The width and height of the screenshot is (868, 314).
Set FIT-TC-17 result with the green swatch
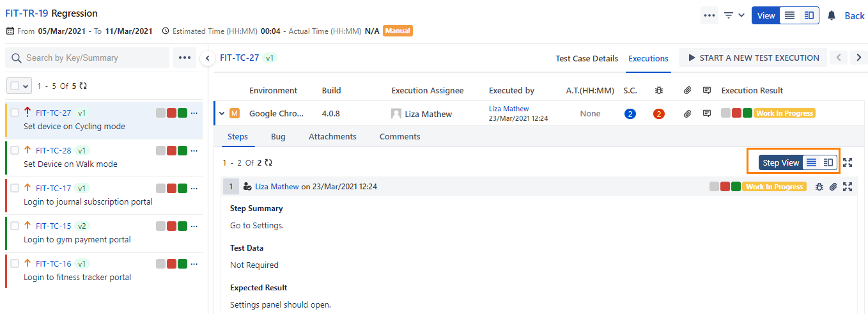[182, 189]
